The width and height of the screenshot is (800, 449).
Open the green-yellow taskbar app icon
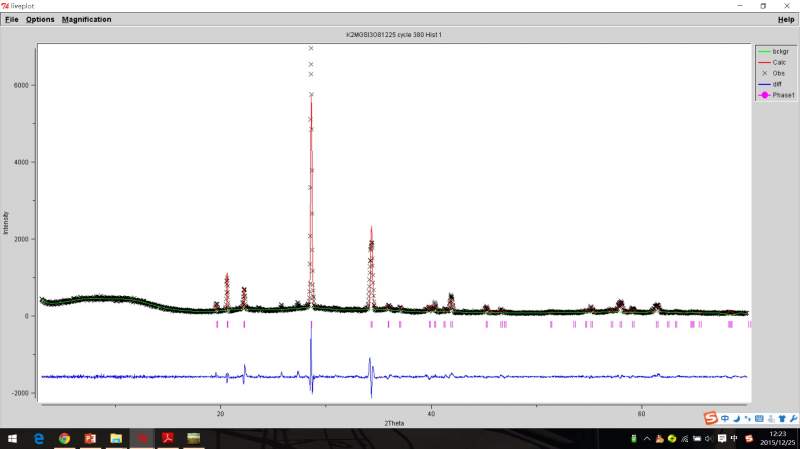pyautogui.click(x=193, y=438)
